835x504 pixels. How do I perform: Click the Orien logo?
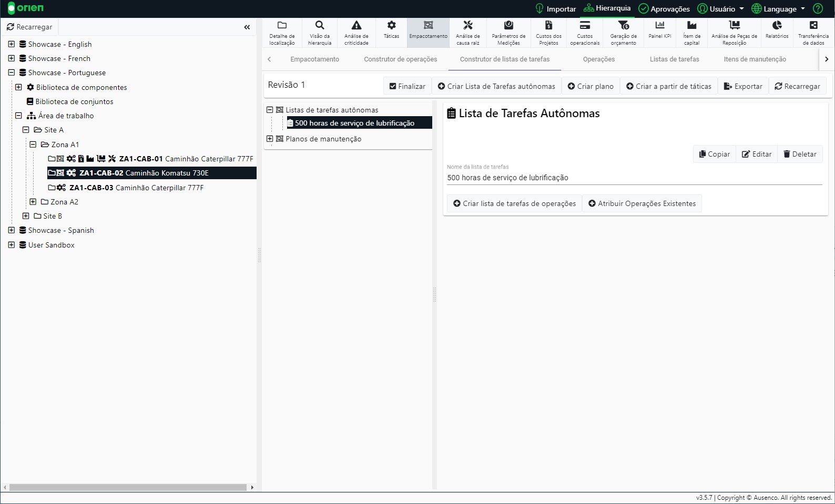point(26,8)
